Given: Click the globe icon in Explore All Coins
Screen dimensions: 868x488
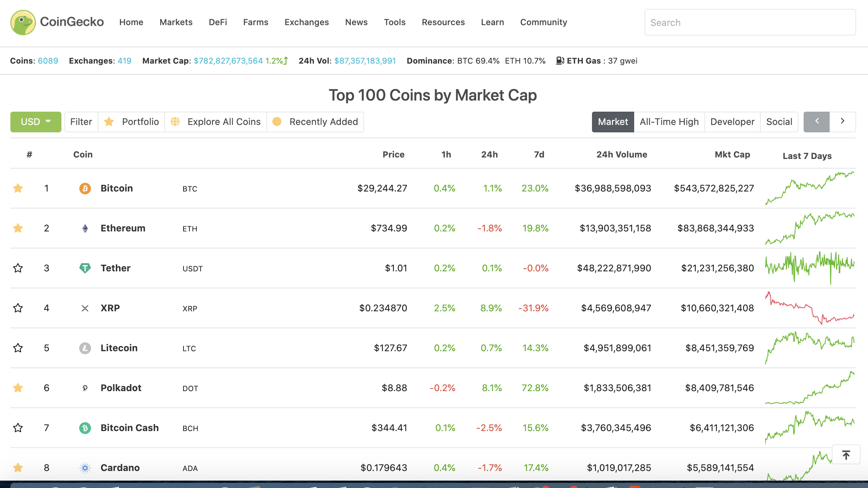Looking at the screenshot, I should [175, 122].
